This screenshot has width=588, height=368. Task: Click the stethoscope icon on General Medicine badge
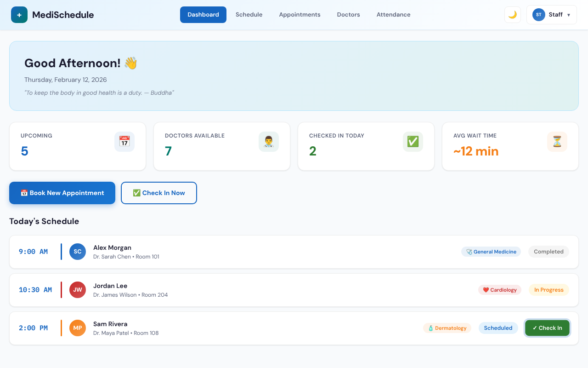point(469,252)
